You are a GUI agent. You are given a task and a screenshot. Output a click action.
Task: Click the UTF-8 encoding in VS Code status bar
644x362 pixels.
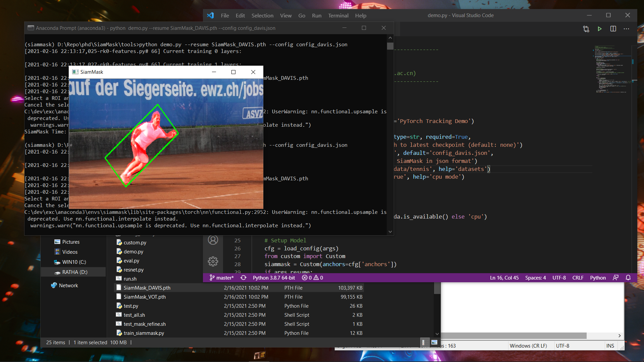click(x=559, y=278)
